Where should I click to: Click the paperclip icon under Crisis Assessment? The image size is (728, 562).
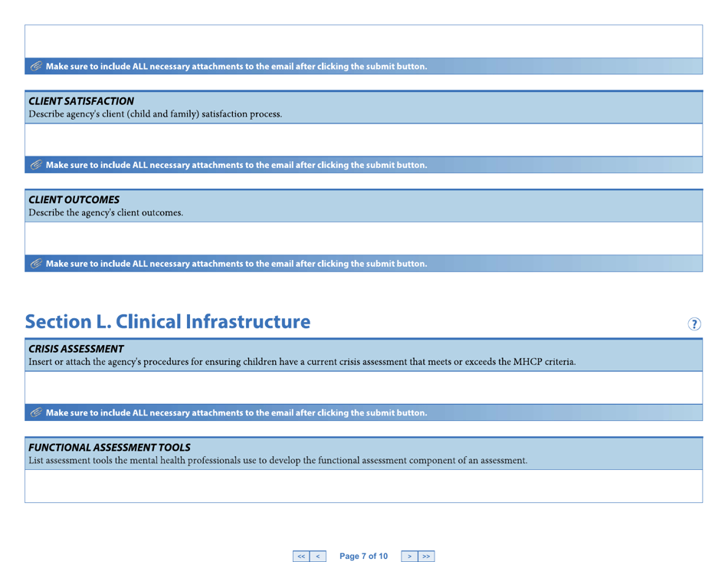click(36, 412)
